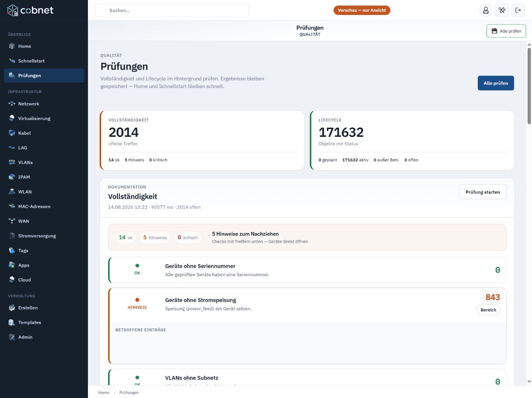Screen dimensions: 532x398
Task: Click the MAC-Adressen sidebar icon
Action: coord(12,207)
